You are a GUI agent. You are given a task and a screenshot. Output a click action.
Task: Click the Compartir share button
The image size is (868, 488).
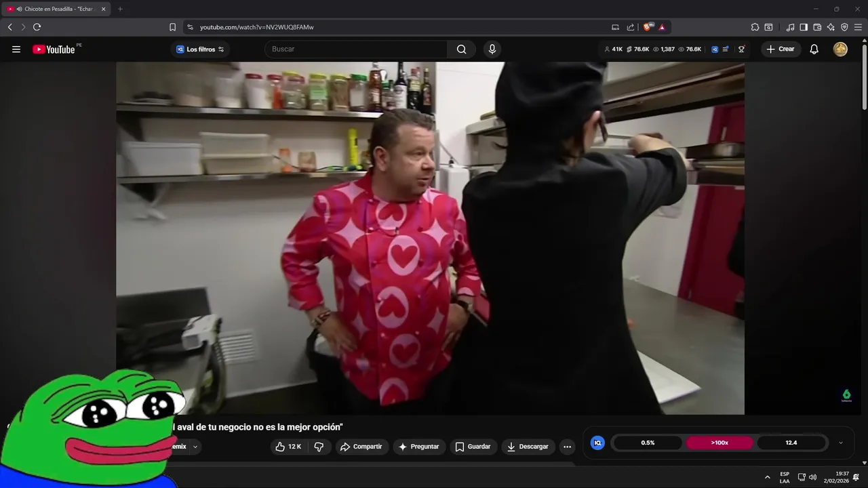click(x=361, y=447)
